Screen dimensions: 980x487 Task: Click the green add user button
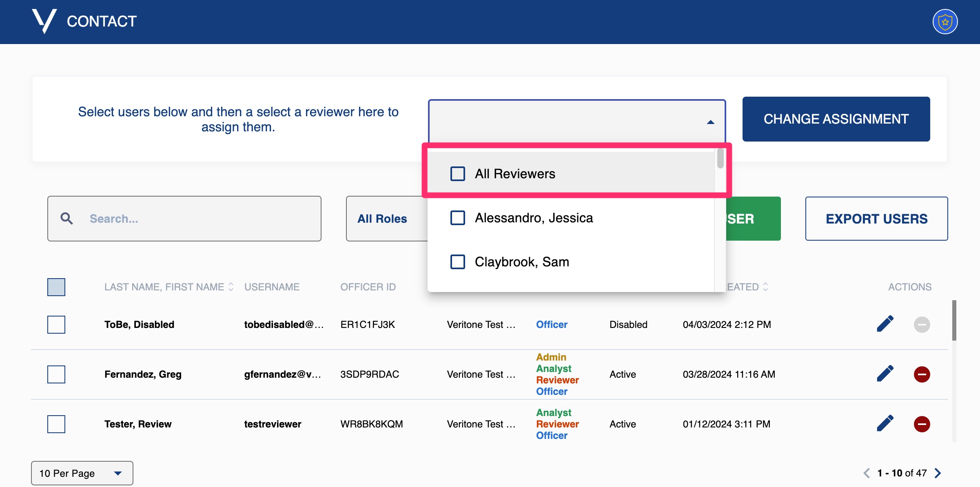754,219
